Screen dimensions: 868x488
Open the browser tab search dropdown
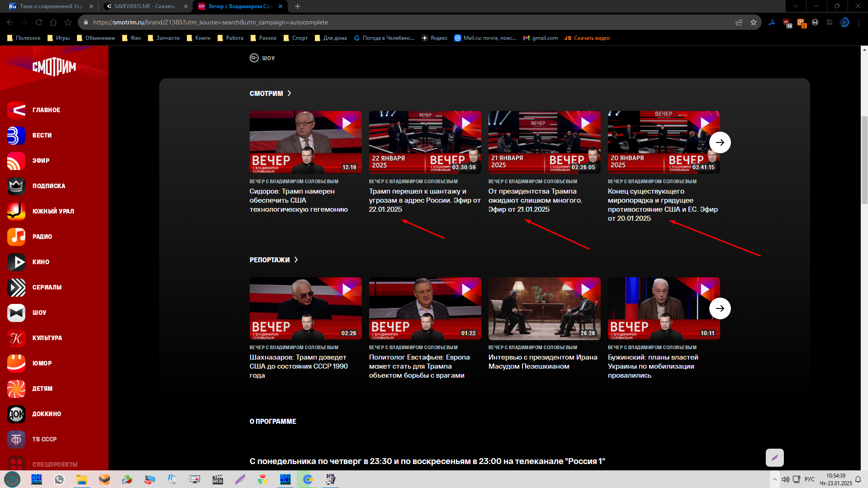(796, 6)
